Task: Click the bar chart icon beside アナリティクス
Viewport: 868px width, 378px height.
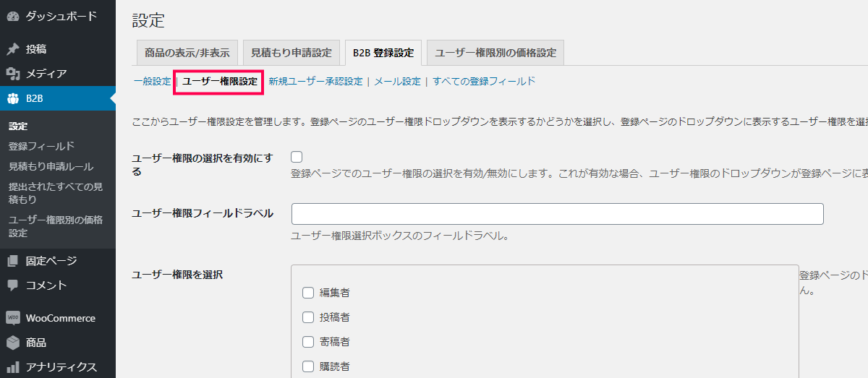Action: (13, 367)
